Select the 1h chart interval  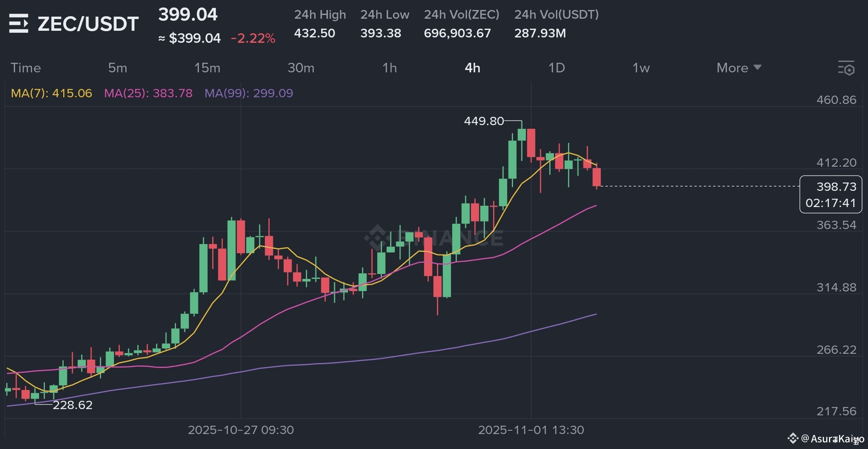(x=389, y=68)
